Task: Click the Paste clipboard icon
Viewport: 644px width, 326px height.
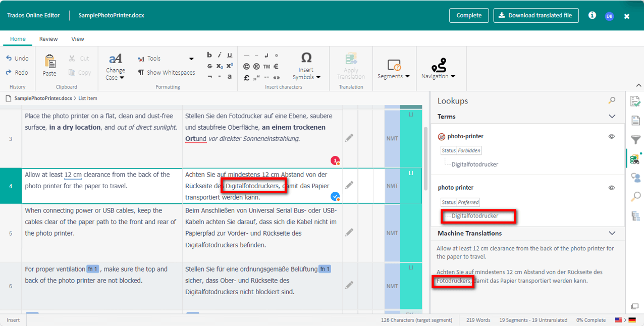Action: (x=49, y=65)
